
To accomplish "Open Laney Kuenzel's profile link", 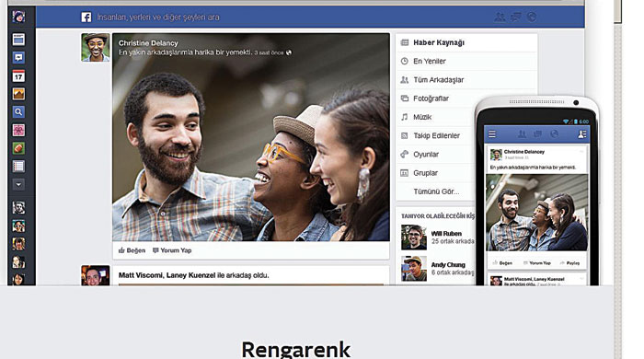I will (x=191, y=275).
